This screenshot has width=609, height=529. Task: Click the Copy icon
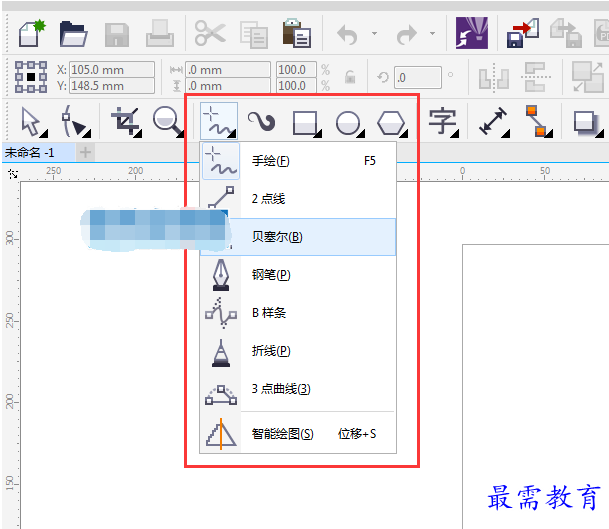[x=254, y=35]
